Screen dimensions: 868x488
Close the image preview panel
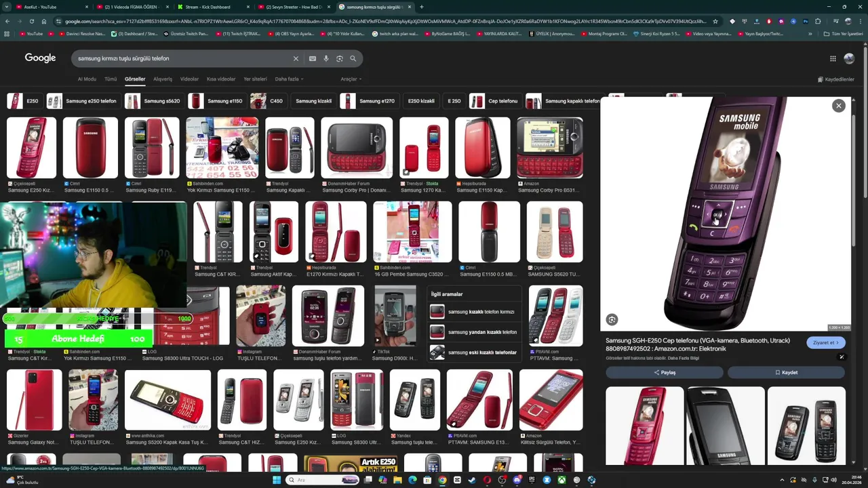[x=839, y=106]
